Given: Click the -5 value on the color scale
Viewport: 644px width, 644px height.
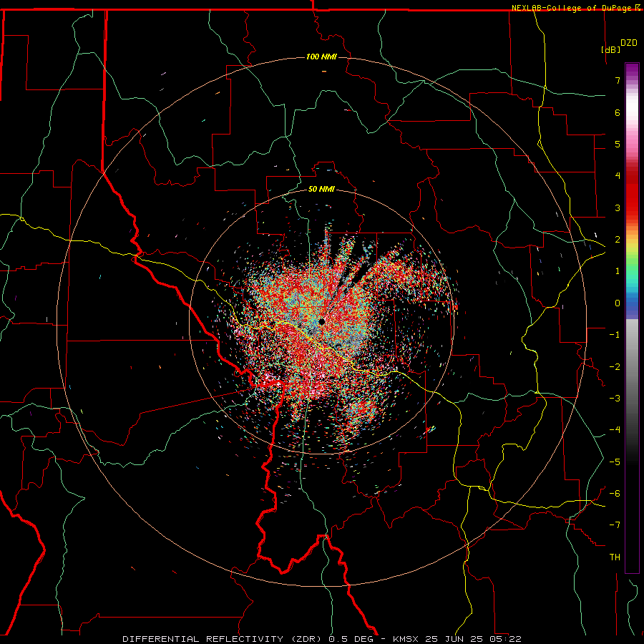Looking at the screenshot, I should 615,462.
